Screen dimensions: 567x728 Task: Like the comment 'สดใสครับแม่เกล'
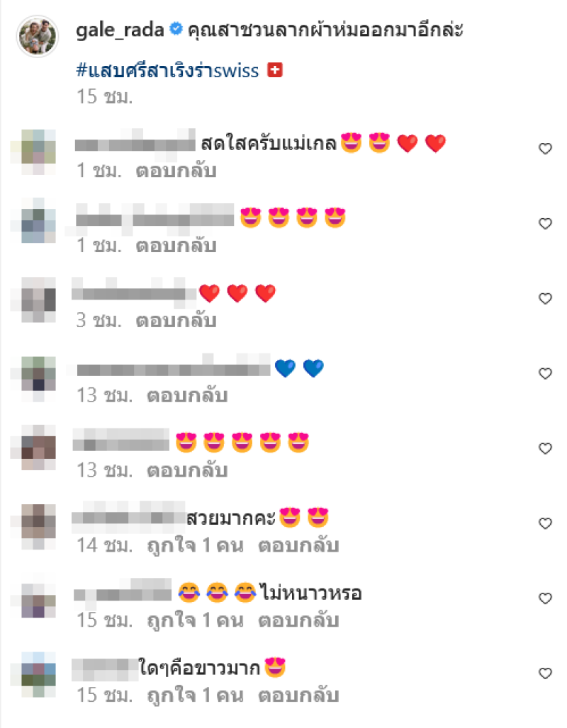545,149
